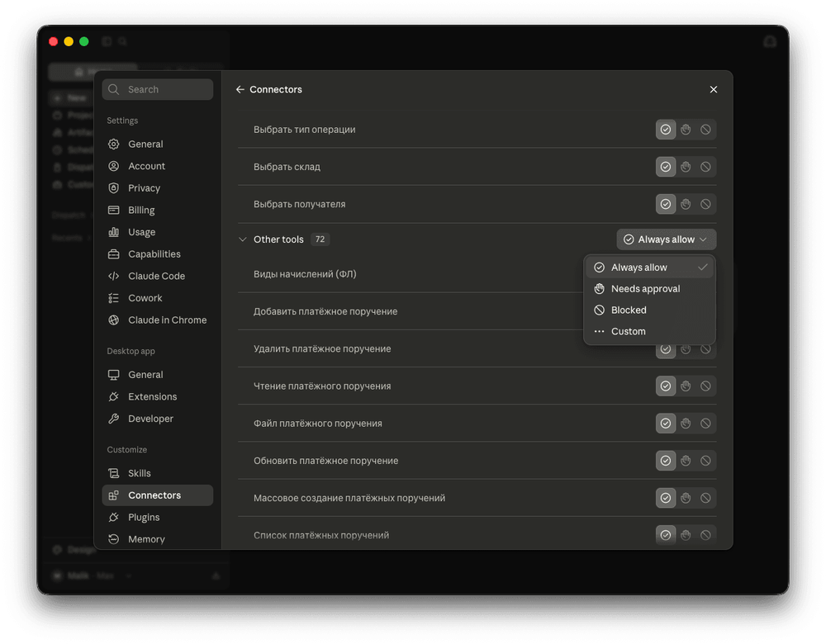Screen dimensions: 826x644
Task: Click the Удалить платёжное поручение tool name
Action: tap(322, 349)
